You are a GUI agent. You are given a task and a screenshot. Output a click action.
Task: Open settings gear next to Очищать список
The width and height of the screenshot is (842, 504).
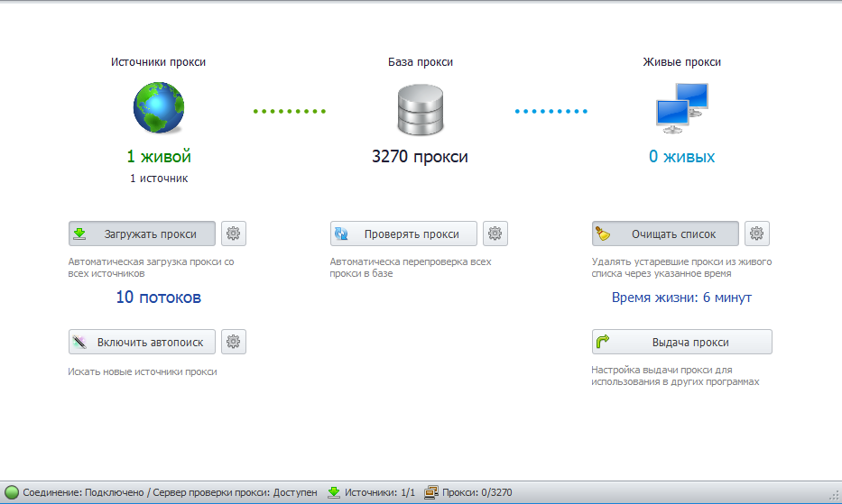point(756,234)
